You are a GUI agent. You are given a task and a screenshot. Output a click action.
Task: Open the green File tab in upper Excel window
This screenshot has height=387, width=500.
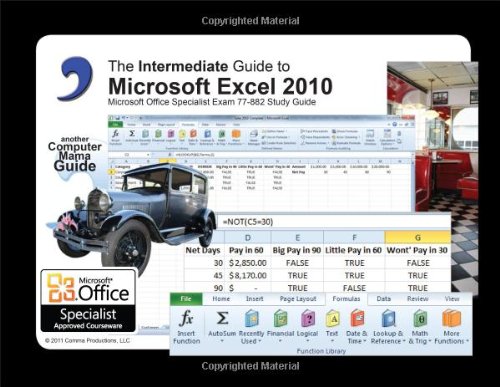(x=115, y=124)
